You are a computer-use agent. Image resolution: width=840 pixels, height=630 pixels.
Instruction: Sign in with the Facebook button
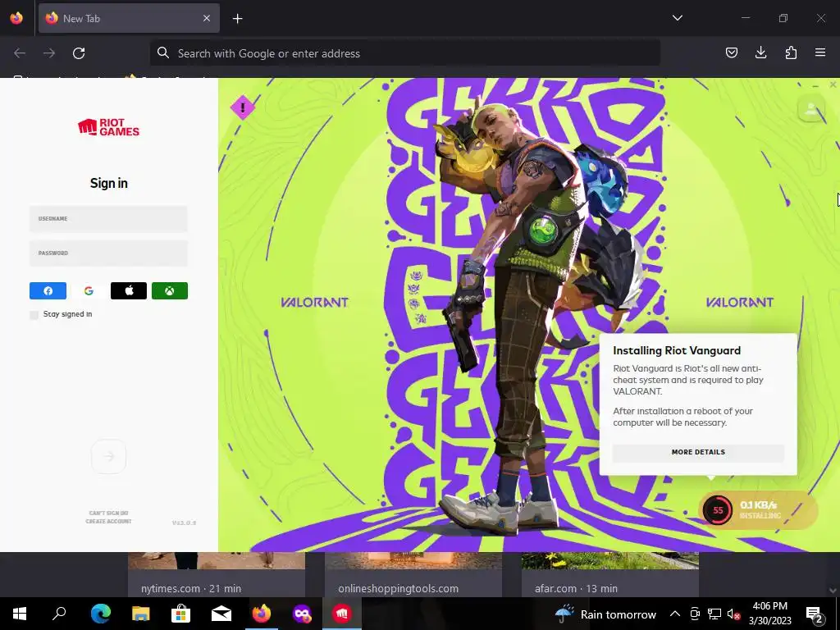pos(48,291)
